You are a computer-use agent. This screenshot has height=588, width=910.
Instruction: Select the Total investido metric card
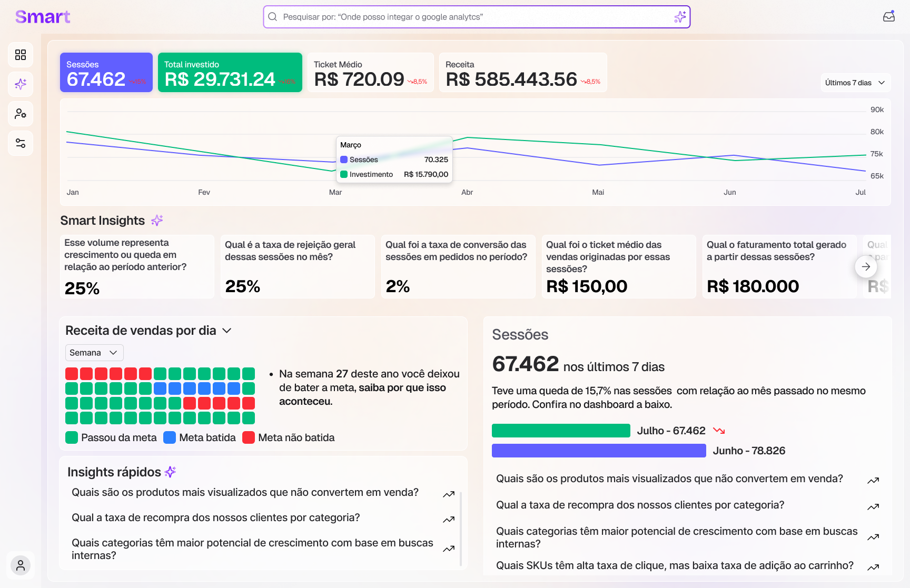pyautogui.click(x=230, y=73)
